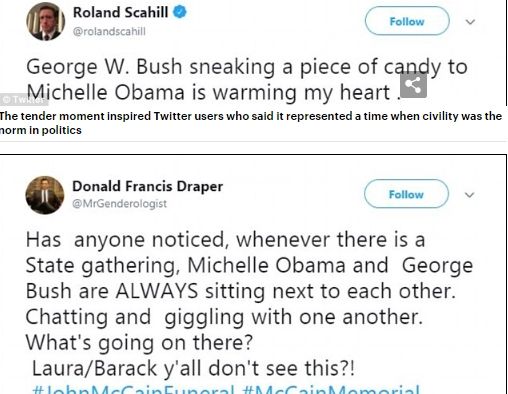Open Donald Francis Draper's avatar
The image size is (508, 394).
pos(45,195)
